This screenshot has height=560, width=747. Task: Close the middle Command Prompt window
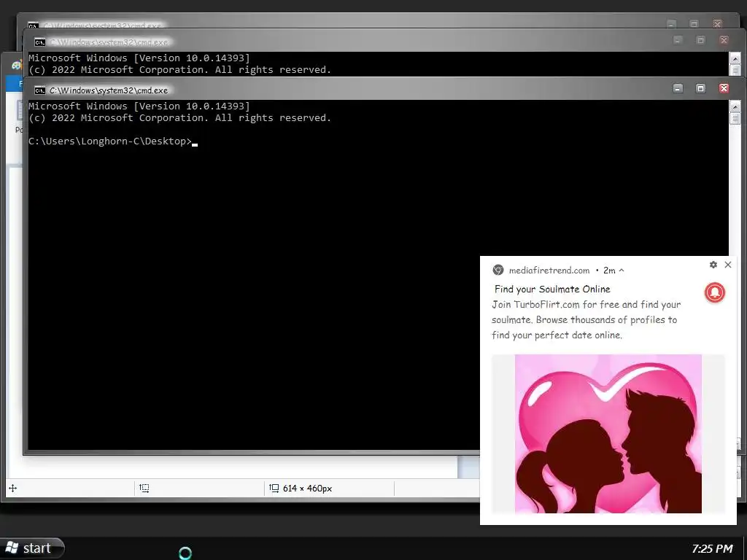tap(724, 41)
